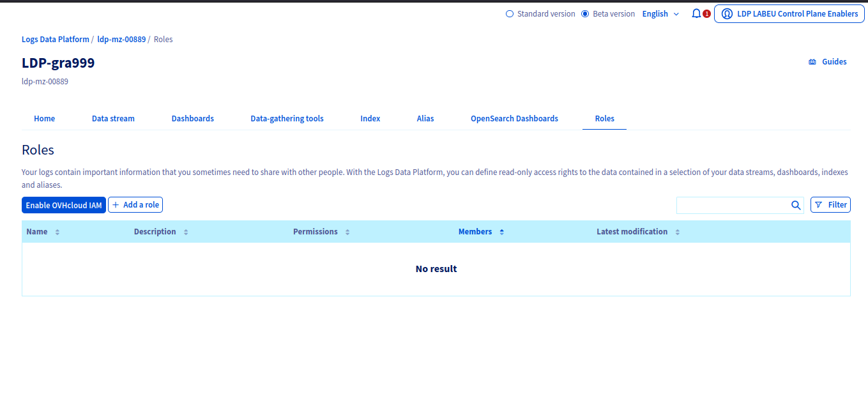Image resolution: width=868 pixels, height=396 pixels.
Task: Open the Filter options
Action: tap(830, 205)
